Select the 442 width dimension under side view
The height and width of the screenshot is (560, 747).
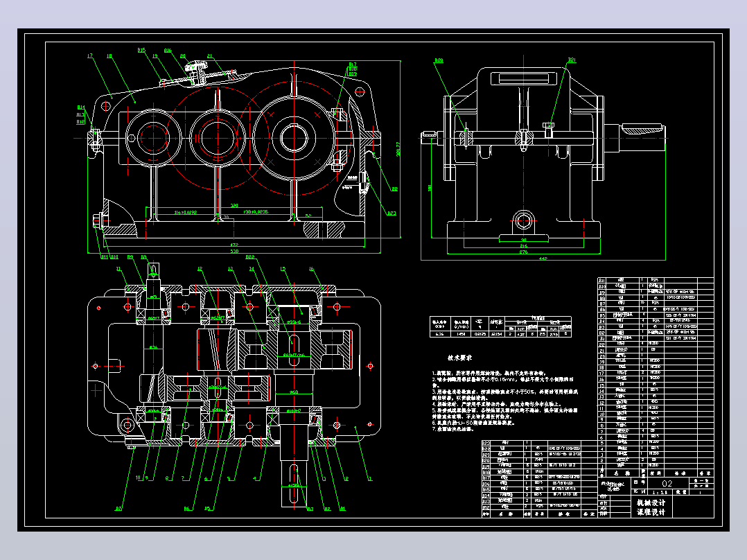click(x=543, y=259)
